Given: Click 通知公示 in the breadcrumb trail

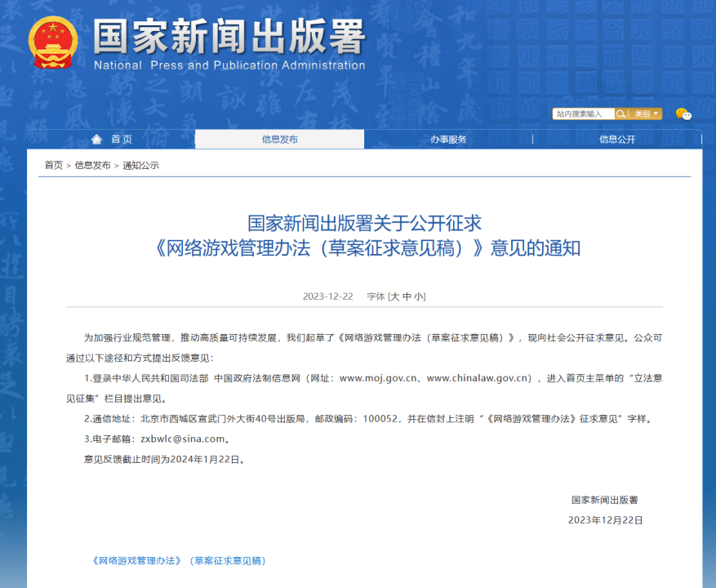Looking at the screenshot, I should click(x=140, y=165).
